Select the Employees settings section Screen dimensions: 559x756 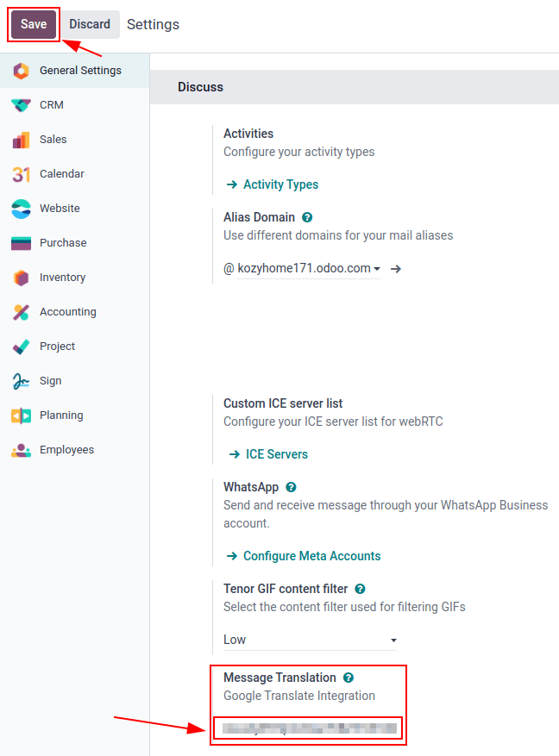(x=66, y=449)
